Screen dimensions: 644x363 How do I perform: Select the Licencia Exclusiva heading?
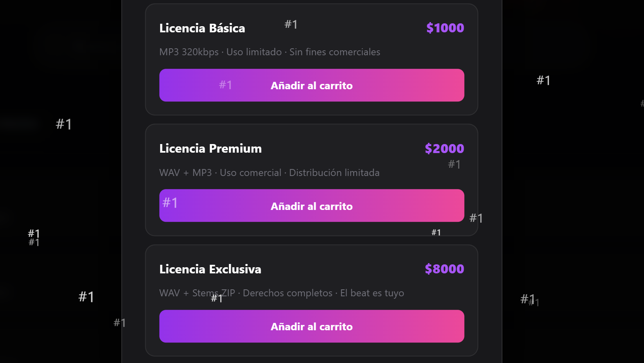pos(210,269)
